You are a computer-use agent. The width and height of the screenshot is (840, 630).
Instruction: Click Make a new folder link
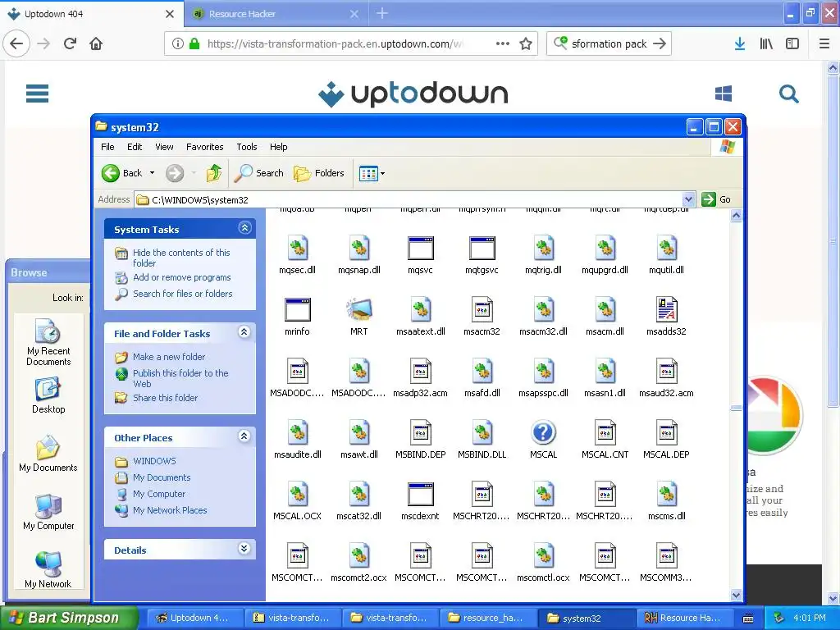169,357
